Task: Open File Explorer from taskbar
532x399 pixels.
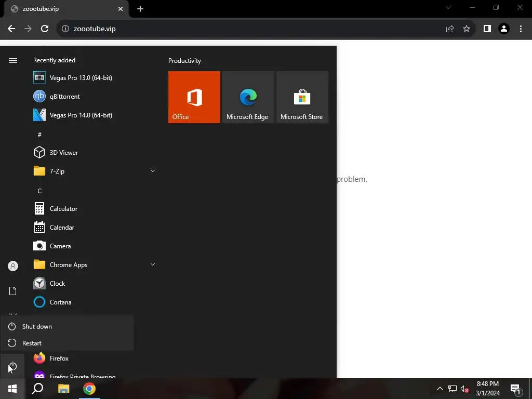Action: click(63, 389)
